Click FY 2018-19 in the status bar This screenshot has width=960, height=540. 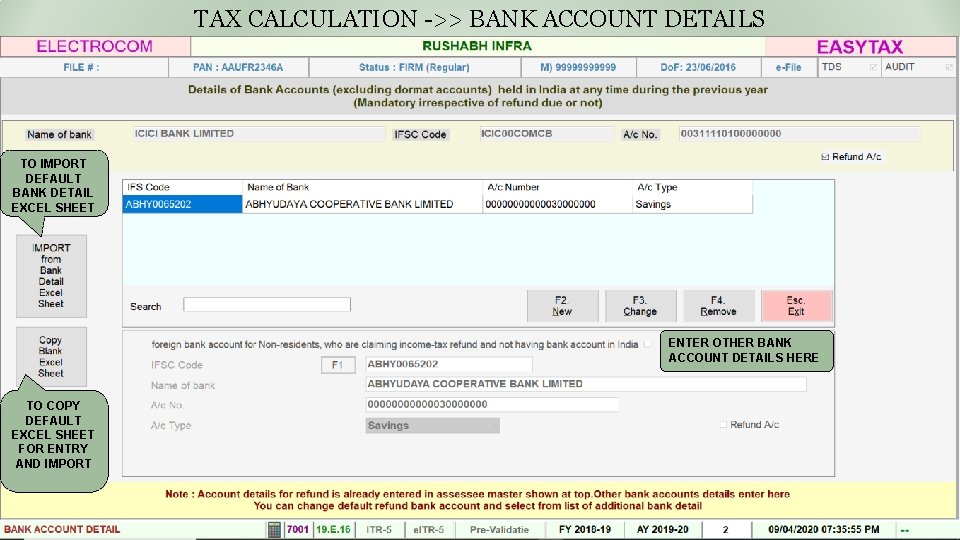click(585, 530)
